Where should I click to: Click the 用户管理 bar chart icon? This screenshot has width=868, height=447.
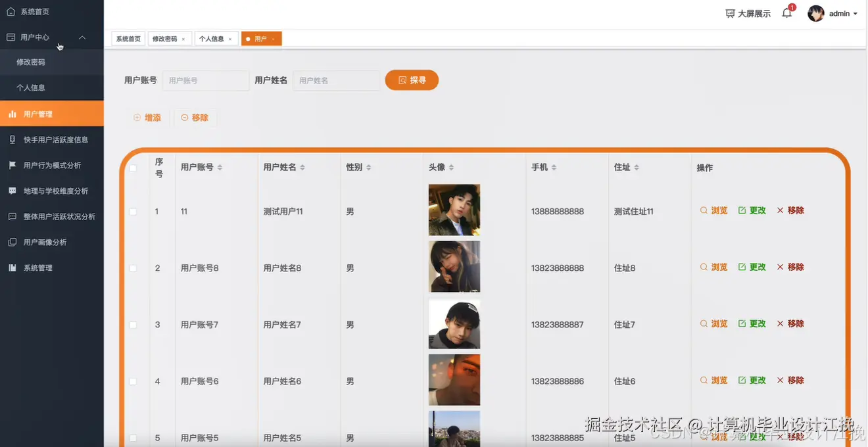click(x=12, y=114)
